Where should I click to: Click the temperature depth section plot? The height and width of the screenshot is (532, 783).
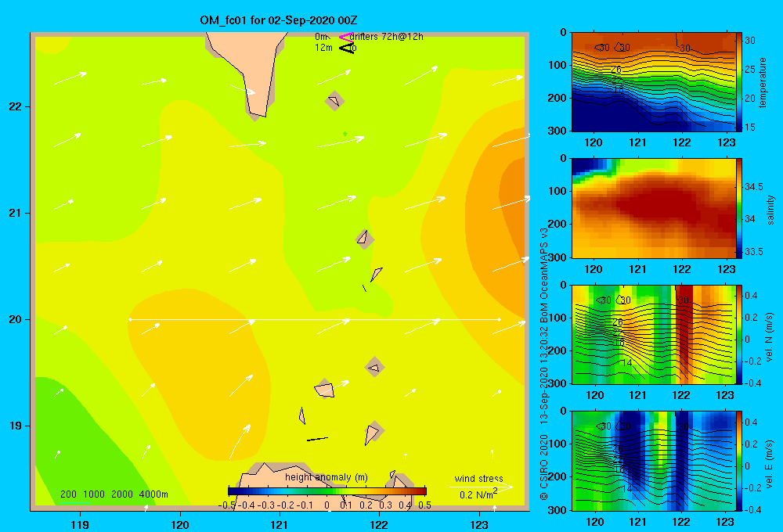(x=653, y=82)
